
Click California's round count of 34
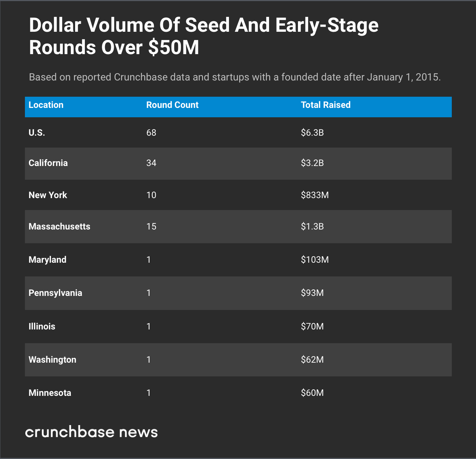click(151, 163)
